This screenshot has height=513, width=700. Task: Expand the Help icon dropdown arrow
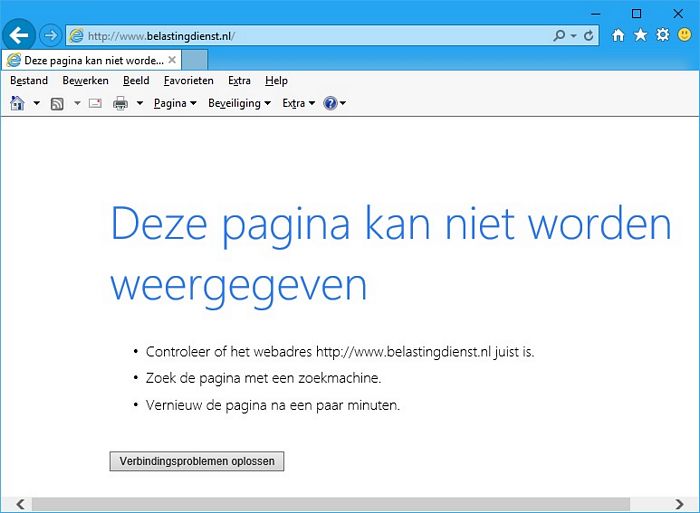pos(343,103)
